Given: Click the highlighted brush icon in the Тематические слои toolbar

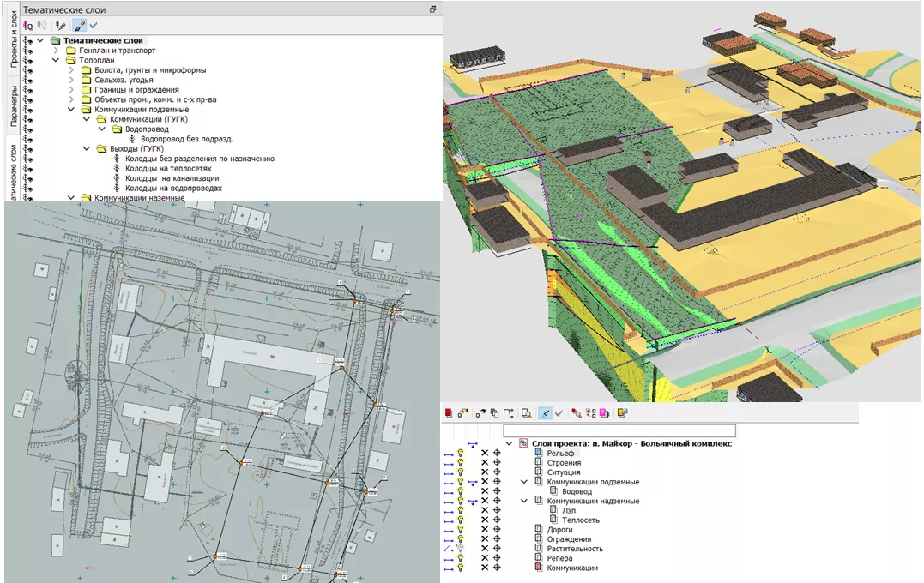Looking at the screenshot, I should [x=79, y=26].
